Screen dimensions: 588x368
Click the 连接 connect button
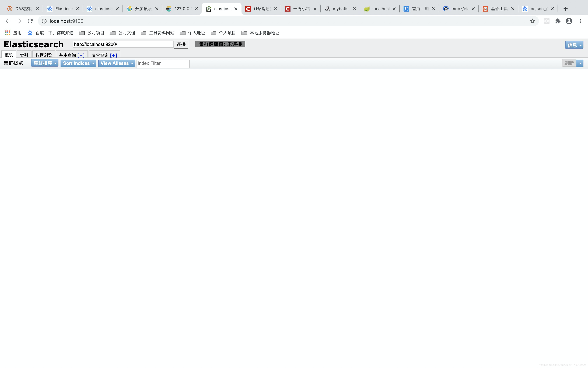click(x=181, y=44)
